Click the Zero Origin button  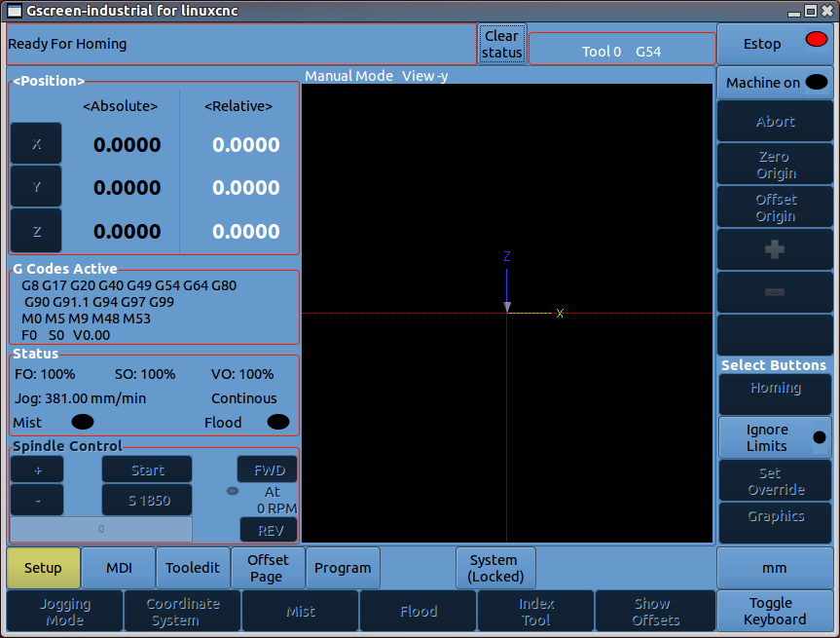click(x=774, y=165)
